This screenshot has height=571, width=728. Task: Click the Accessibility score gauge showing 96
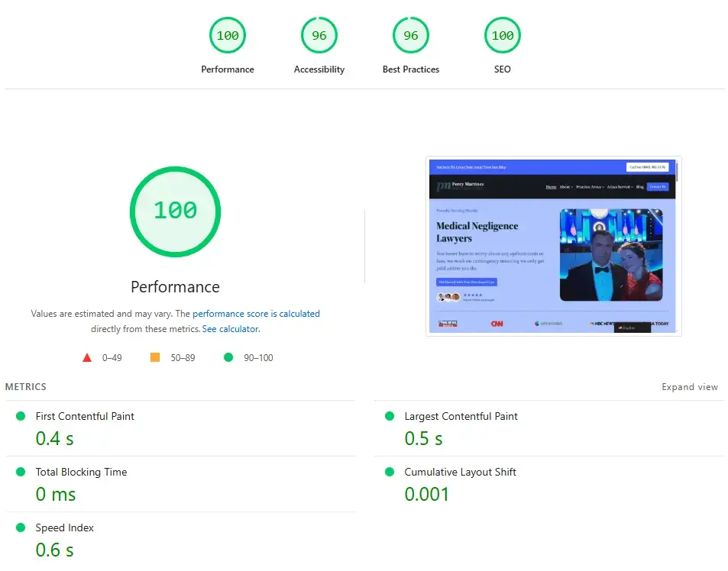(x=319, y=36)
